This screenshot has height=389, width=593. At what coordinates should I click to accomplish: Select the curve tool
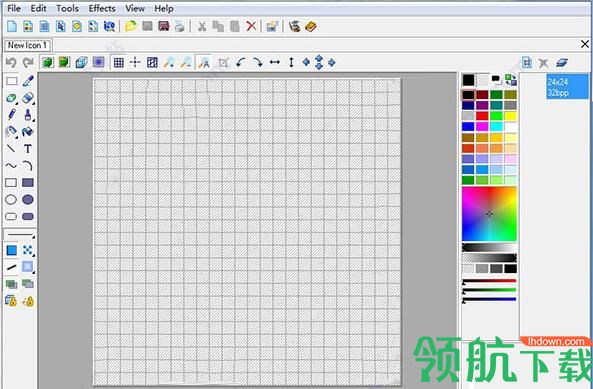pos(11,166)
